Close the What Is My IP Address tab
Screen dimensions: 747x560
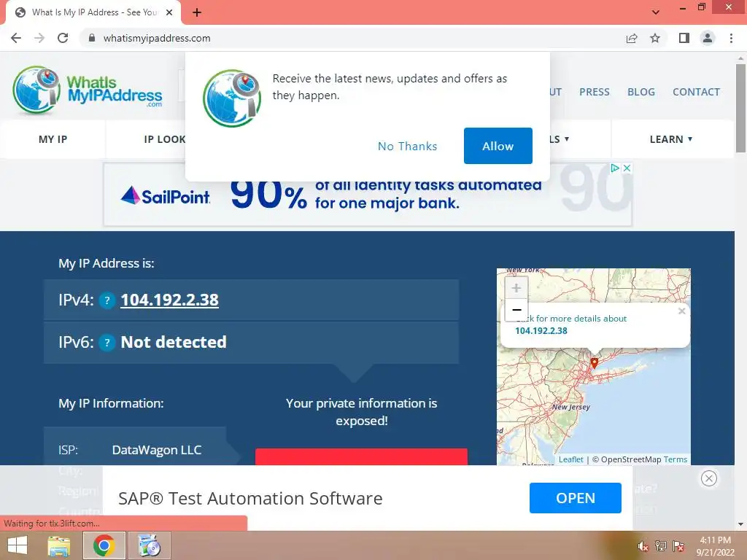(x=169, y=12)
